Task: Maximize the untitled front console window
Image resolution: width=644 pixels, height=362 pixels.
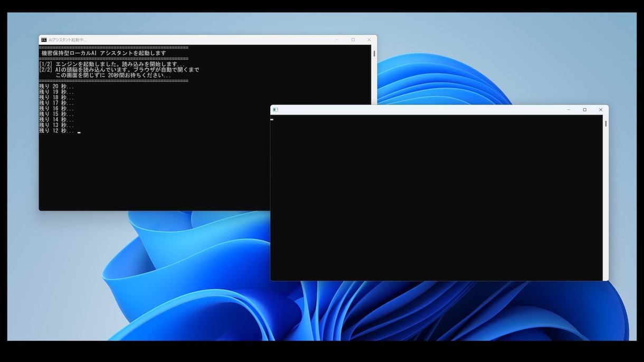Action: 584,110
